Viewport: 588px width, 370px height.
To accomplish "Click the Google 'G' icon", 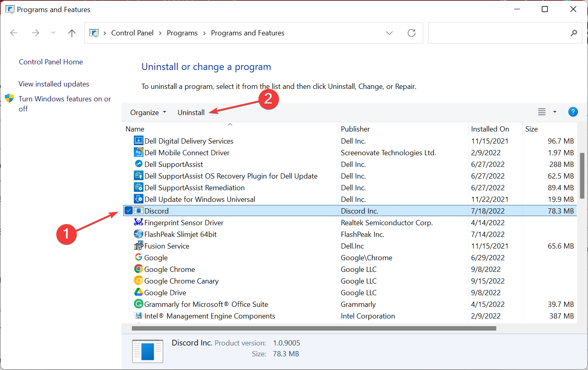I will pyautogui.click(x=138, y=257).
